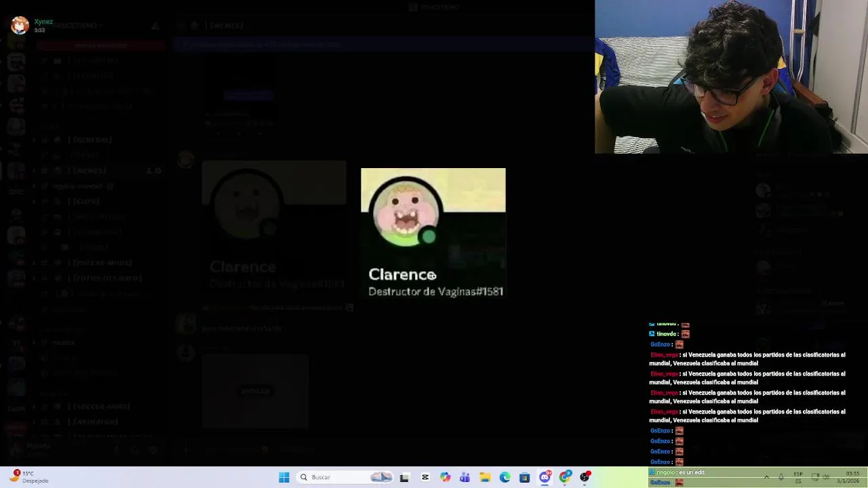The width and height of the screenshot is (868, 488).
Task: Click the Xynez avatar in the overlay
Action: [x=20, y=25]
